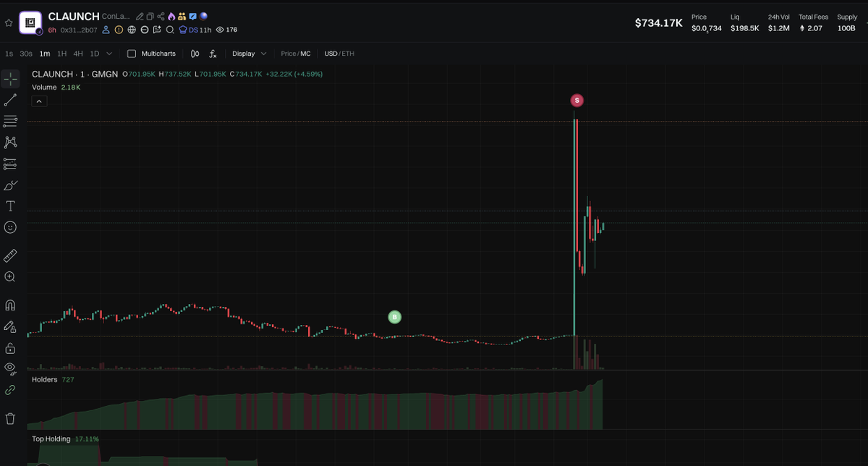The width and height of the screenshot is (868, 466).
Task: Select the 1H timeframe
Action: 62,54
